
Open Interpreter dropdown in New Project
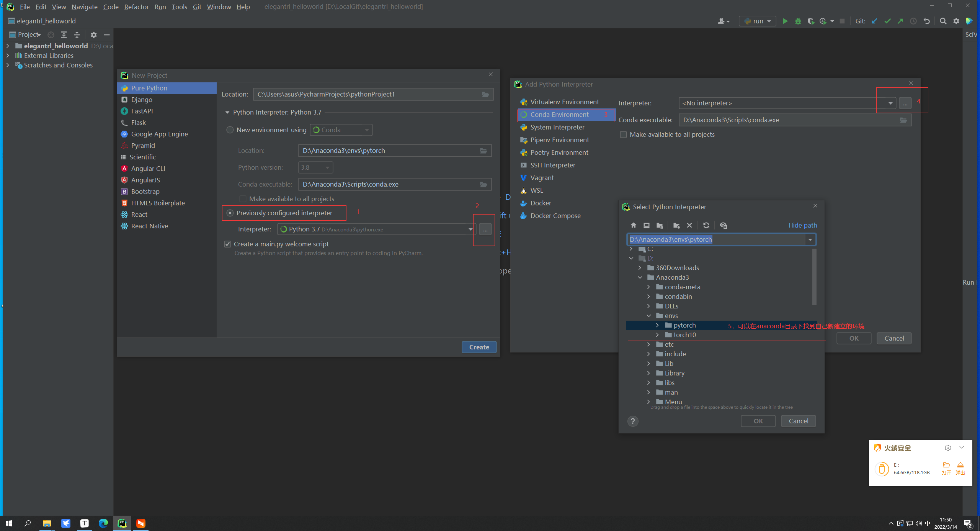[x=470, y=229]
